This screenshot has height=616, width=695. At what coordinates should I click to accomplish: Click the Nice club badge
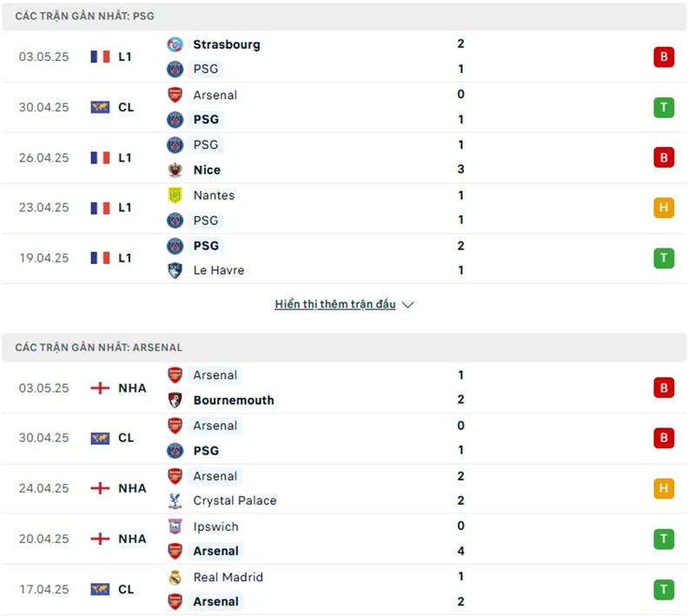176,169
